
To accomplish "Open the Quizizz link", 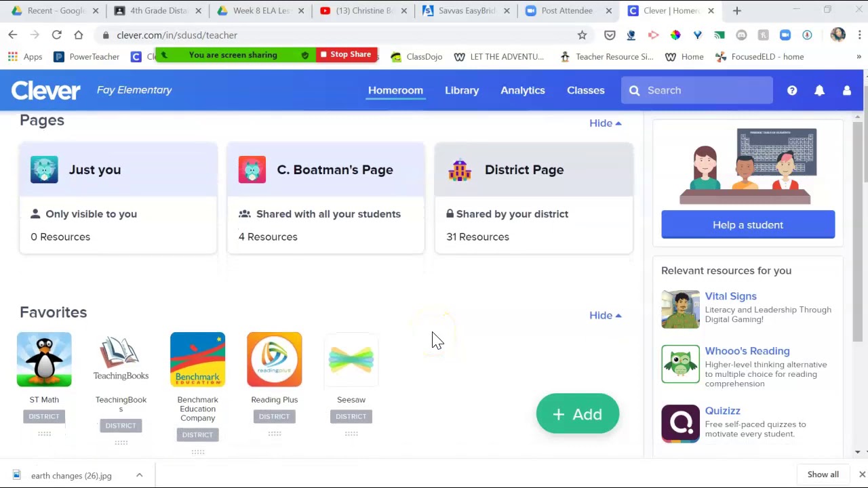I will (722, 411).
